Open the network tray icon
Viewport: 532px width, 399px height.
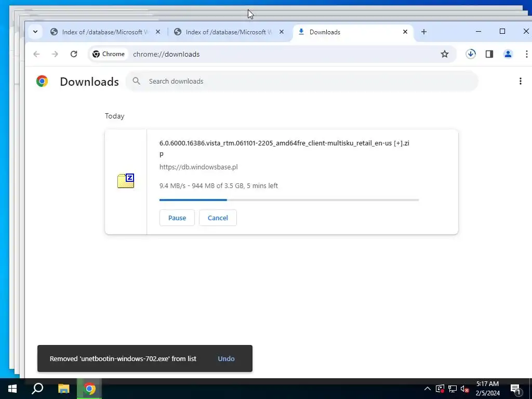point(453,389)
